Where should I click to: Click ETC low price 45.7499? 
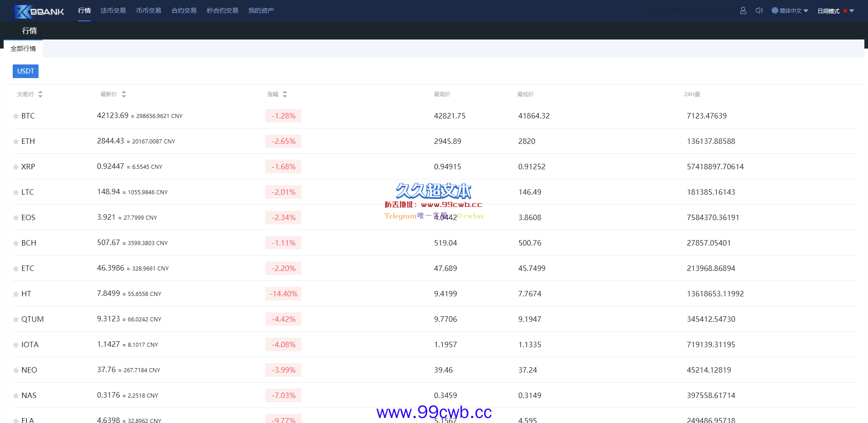532,268
